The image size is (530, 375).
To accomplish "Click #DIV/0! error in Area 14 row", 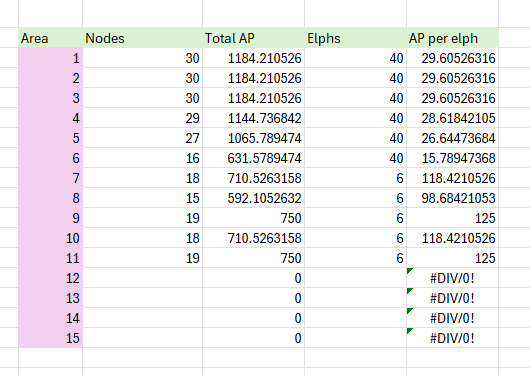I will pos(453,318).
